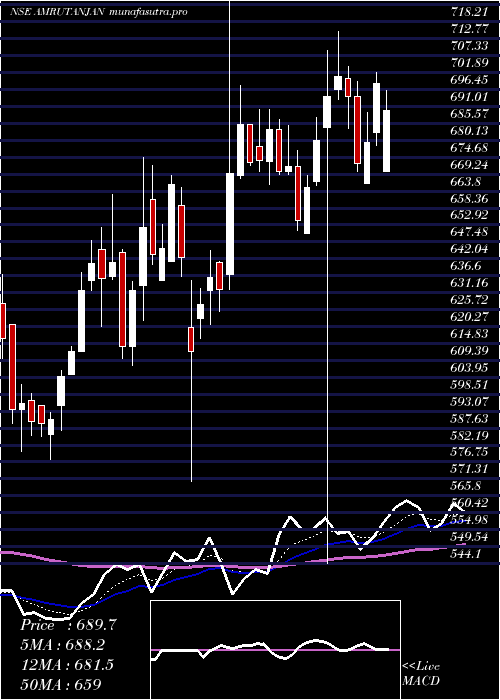The height and width of the screenshot is (700, 500).
Task: Click the 614.83 price axis label
Action: [470, 334]
